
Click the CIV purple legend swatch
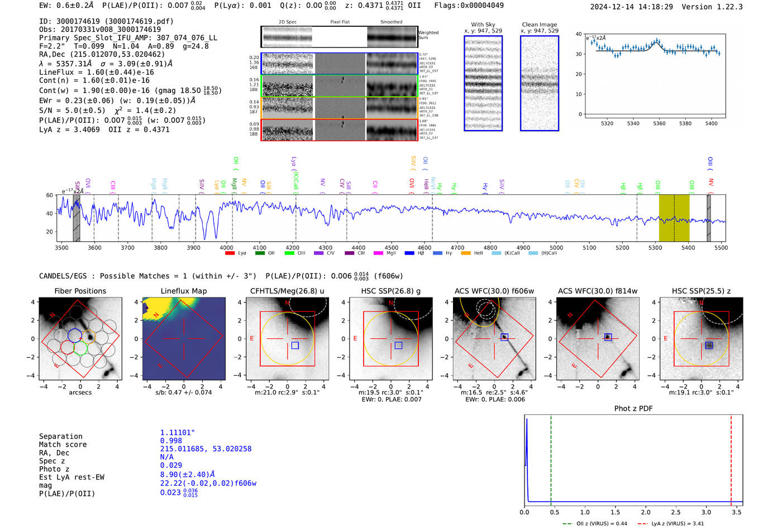click(x=319, y=253)
